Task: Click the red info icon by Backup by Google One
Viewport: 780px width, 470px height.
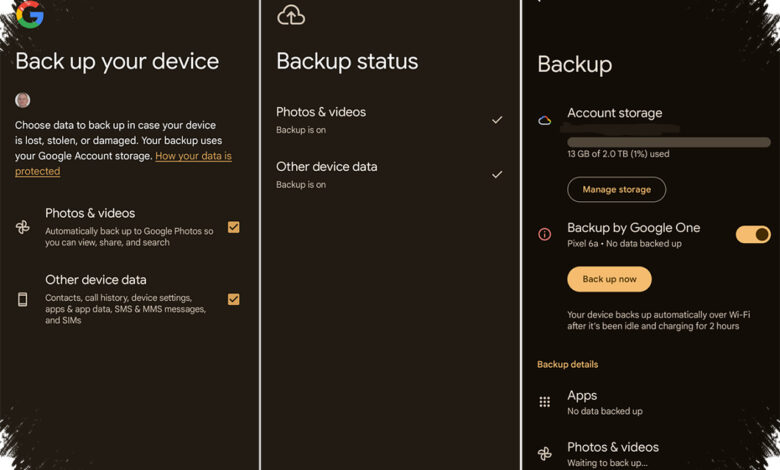Action: [545, 234]
